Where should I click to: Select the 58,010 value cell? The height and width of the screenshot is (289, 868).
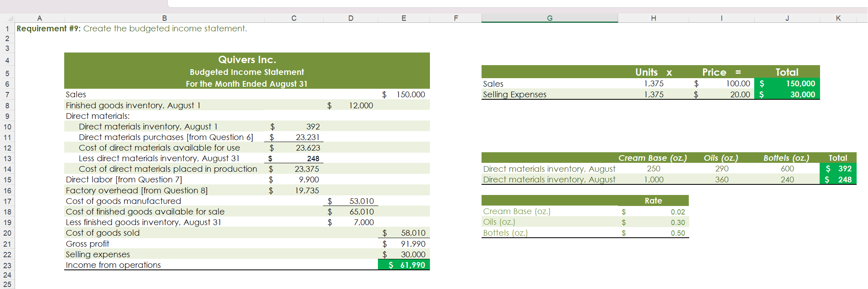pyautogui.click(x=404, y=233)
